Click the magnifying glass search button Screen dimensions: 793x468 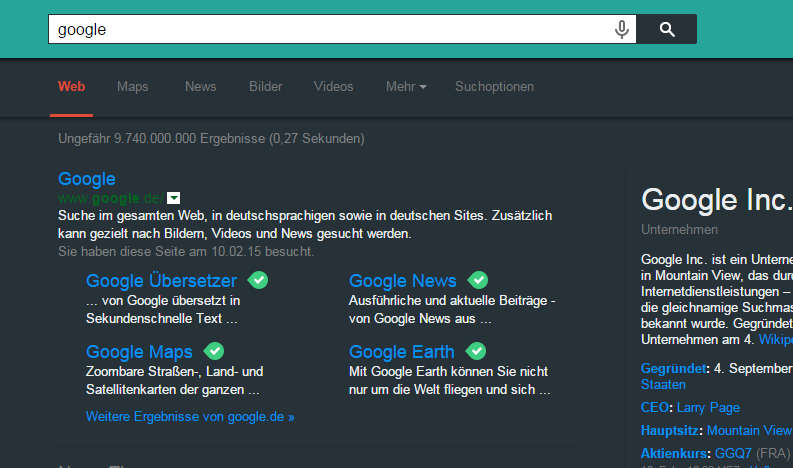click(667, 29)
